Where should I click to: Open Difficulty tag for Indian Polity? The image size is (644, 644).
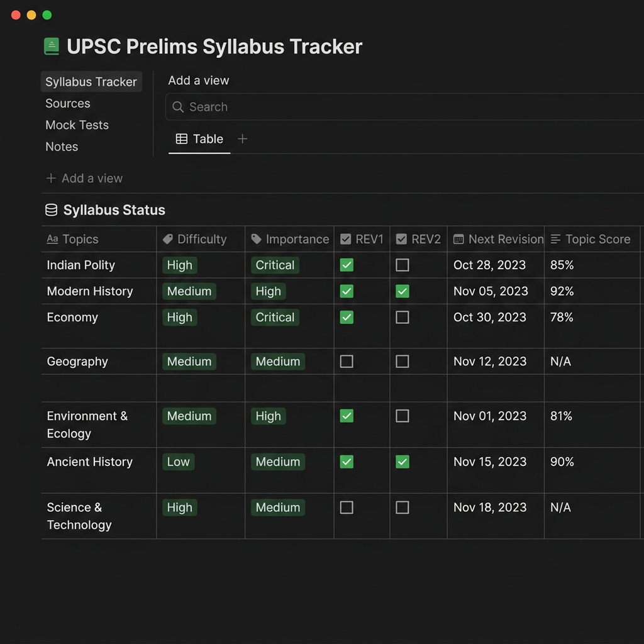180,265
